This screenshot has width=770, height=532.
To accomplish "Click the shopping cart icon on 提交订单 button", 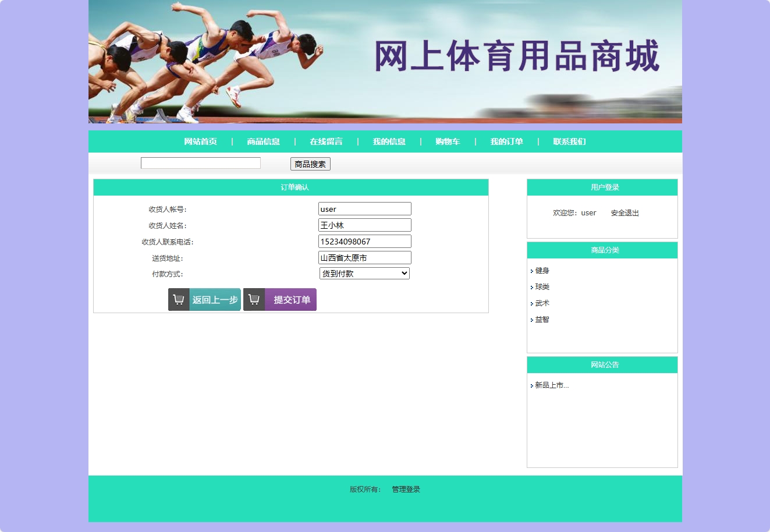I will [x=254, y=299].
